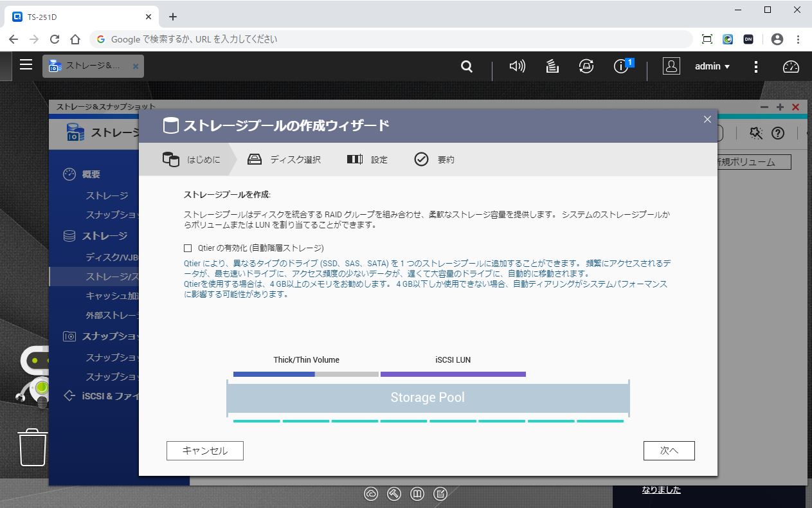Open the help question mark icon

pyautogui.click(x=778, y=133)
